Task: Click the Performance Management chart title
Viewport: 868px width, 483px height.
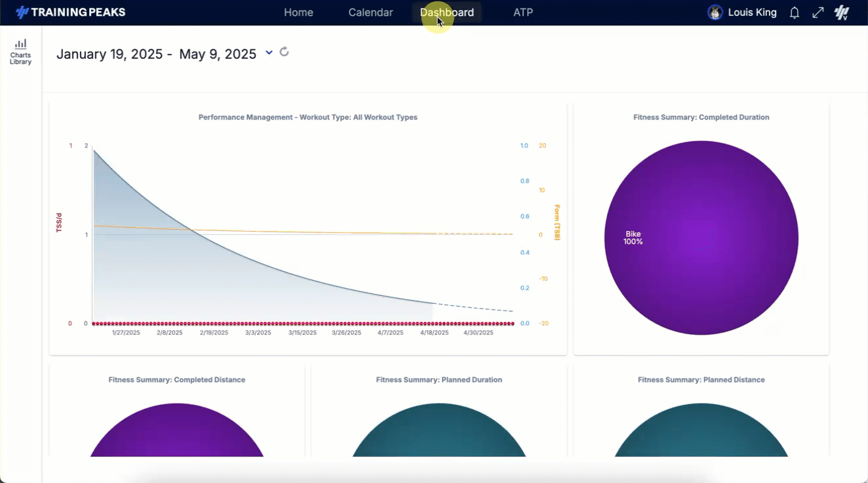Action: tap(308, 117)
